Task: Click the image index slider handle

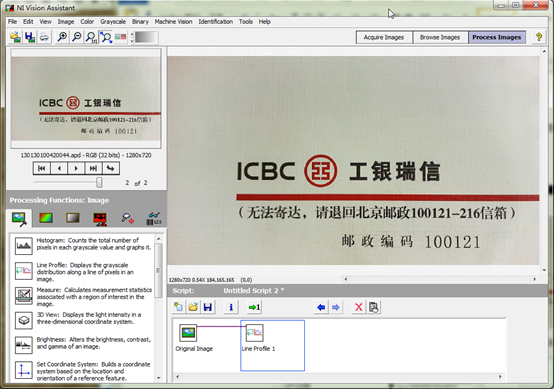Action: 99,182
